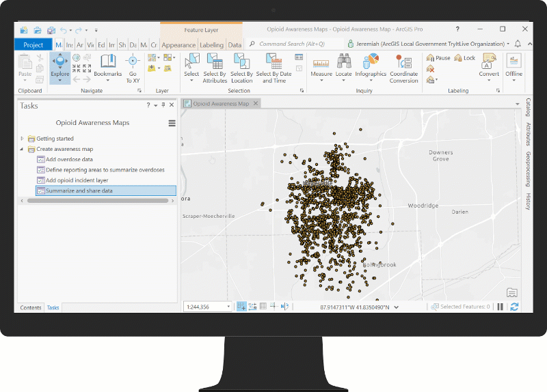Open Select By Location

[x=241, y=68]
